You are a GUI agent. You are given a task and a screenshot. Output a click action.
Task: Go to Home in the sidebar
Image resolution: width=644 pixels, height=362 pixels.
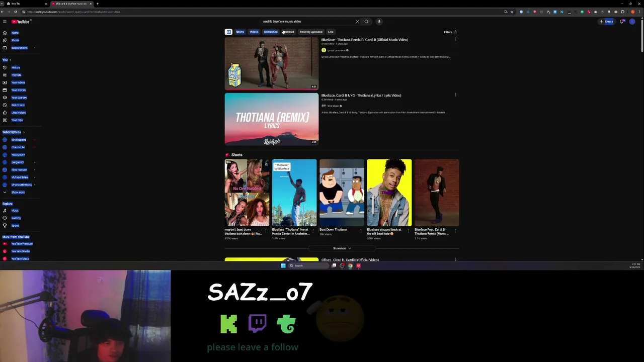[x=15, y=33]
